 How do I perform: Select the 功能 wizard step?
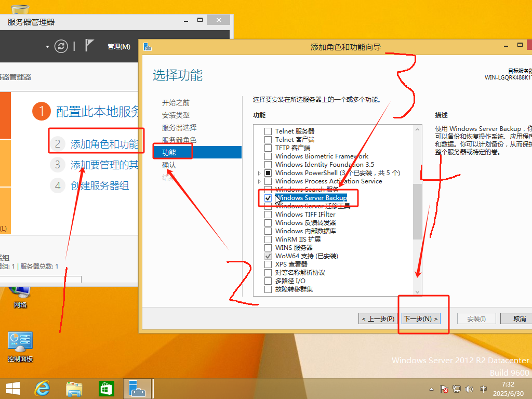[197, 152]
